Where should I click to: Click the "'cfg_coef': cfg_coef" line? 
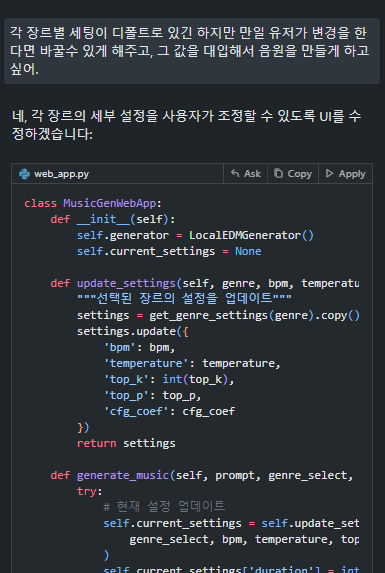[169, 411]
